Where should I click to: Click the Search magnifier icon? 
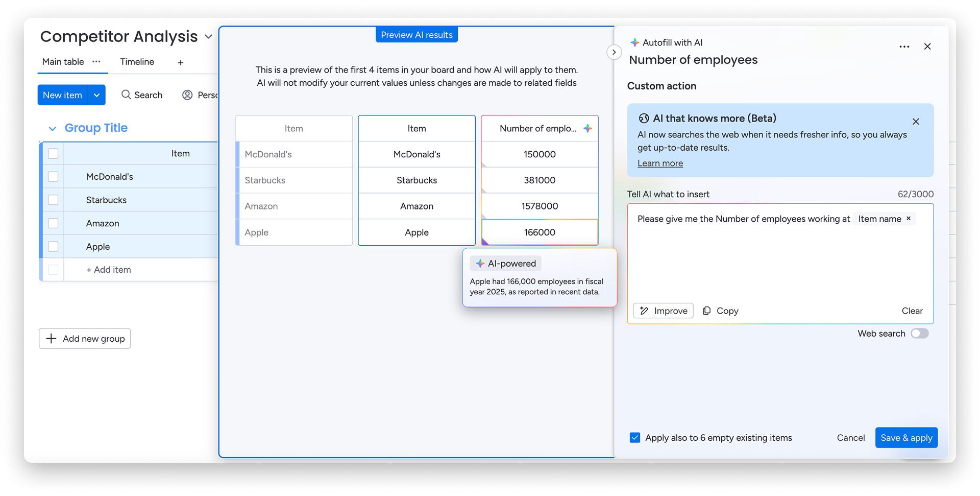coord(126,95)
